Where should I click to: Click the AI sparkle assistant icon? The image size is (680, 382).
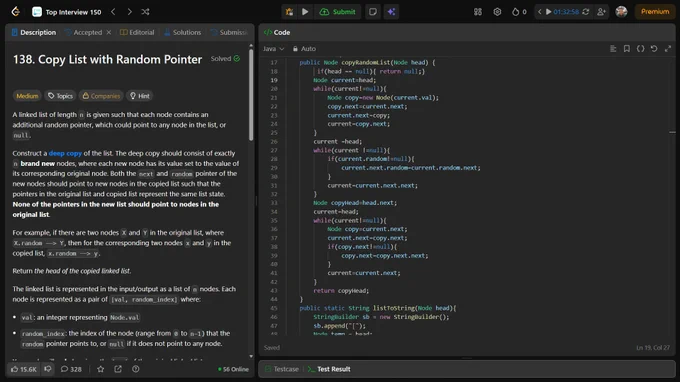pos(391,12)
